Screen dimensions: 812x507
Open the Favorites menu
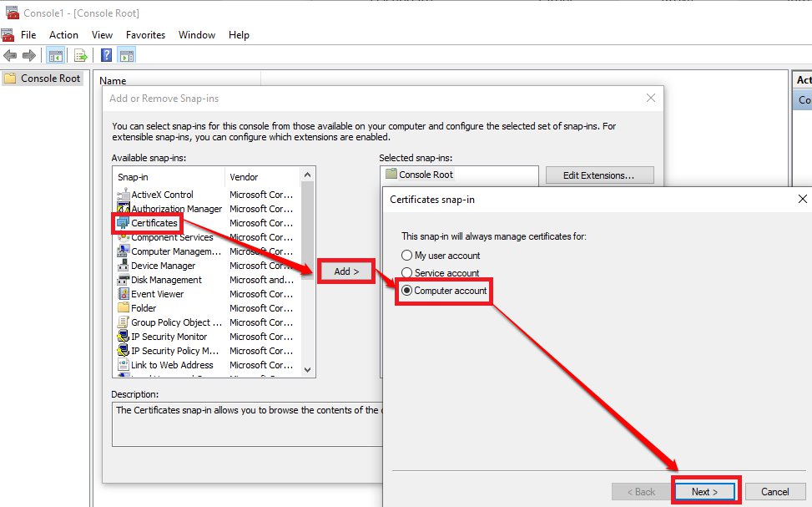click(x=145, y=35)
